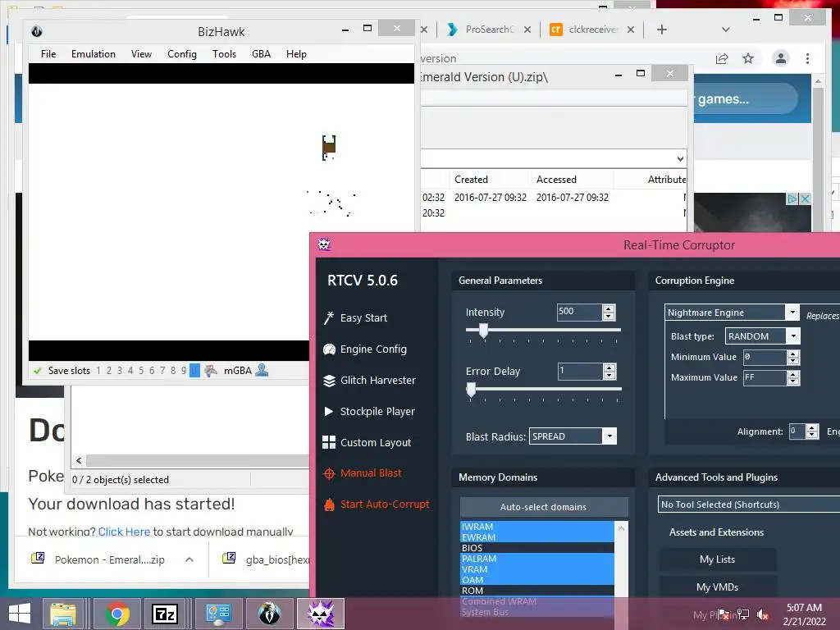The image size is (840, 630).
Task: Open the Engine Config icon in RTCV
Action: [329, 349]
